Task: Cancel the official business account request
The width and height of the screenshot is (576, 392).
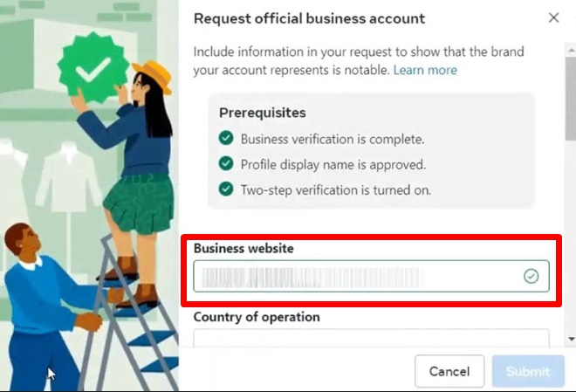Action: 449,371
